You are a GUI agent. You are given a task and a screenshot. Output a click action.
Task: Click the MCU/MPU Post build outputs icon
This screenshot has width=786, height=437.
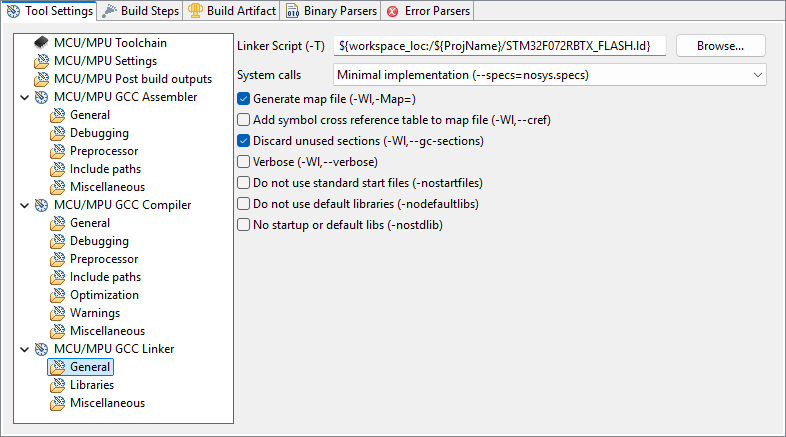pyautogui.click(x=42, y=79)
